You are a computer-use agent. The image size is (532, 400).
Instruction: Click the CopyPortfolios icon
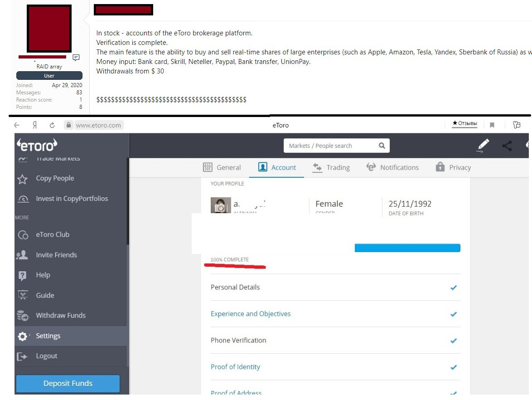[23, 199]
